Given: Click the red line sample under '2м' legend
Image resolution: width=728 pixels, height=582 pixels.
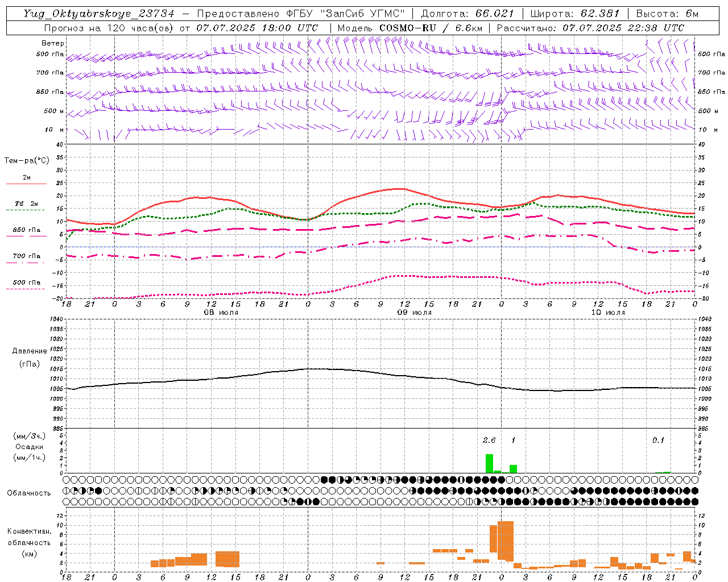Looking at the screenshot, I should click(x=26, y=184).
